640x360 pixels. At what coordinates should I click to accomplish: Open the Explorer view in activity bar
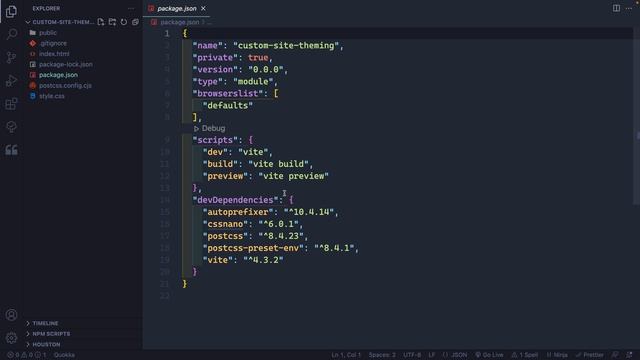pyautogui.click(x=11, y=11)
